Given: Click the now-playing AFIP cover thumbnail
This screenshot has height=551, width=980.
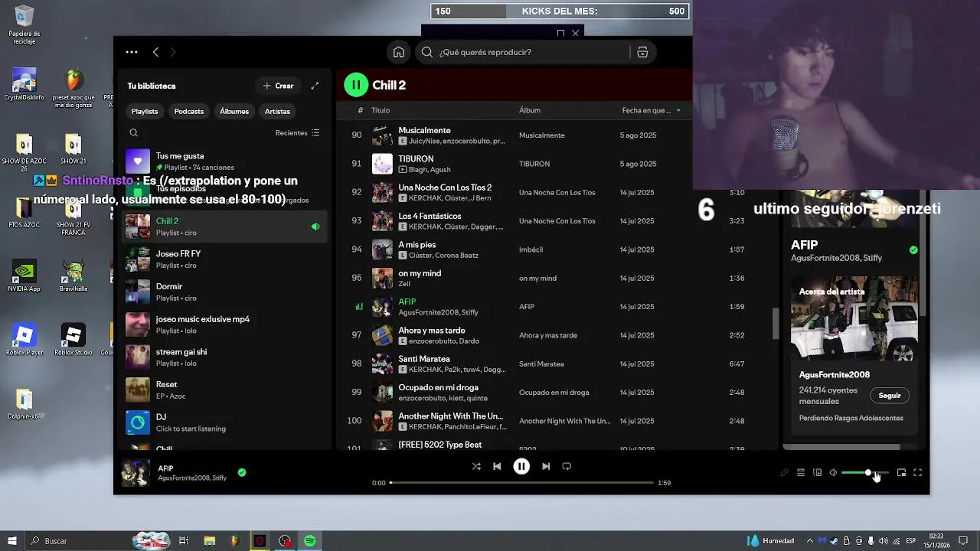Looking at the screenshot, I should click(136, 473).
